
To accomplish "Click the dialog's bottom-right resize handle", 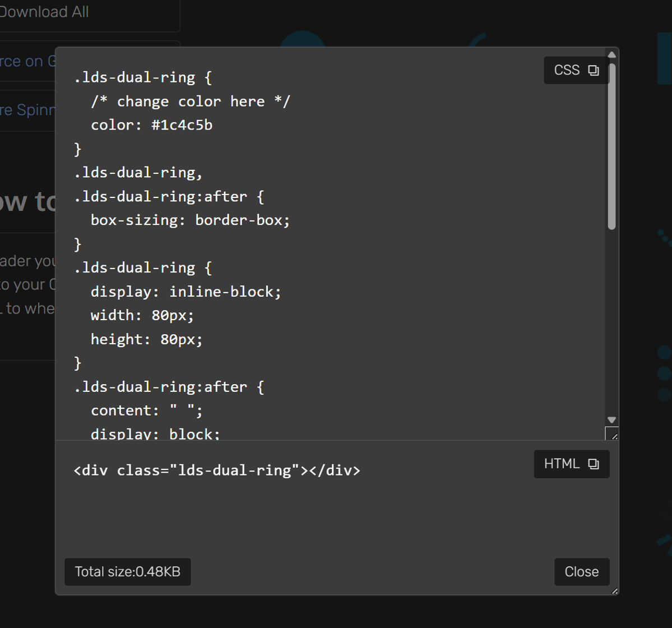I will [x=615, y=590].
